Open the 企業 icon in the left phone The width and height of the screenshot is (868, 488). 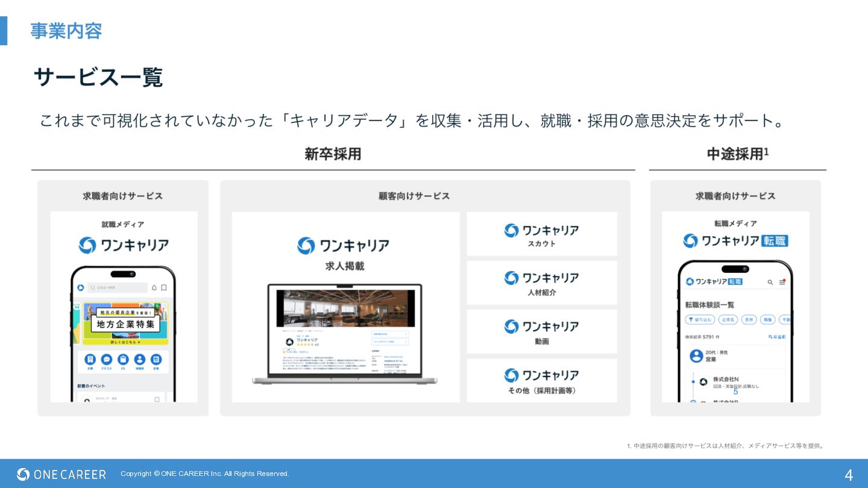pos(90,358)
